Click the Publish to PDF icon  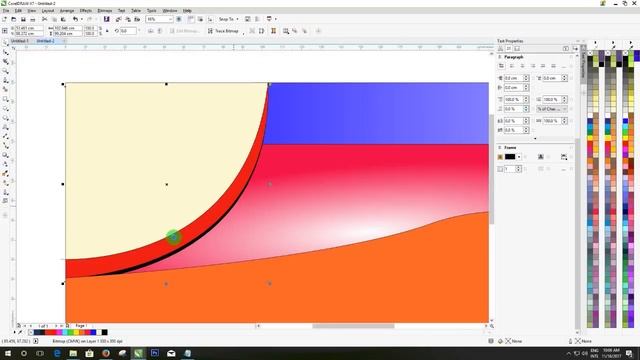(137, 19)
